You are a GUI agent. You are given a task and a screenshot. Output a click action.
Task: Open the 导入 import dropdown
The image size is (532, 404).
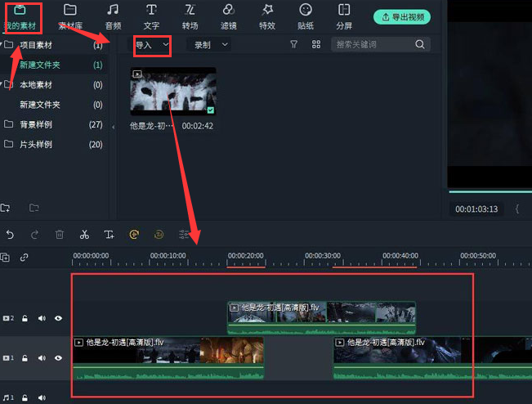152,44
